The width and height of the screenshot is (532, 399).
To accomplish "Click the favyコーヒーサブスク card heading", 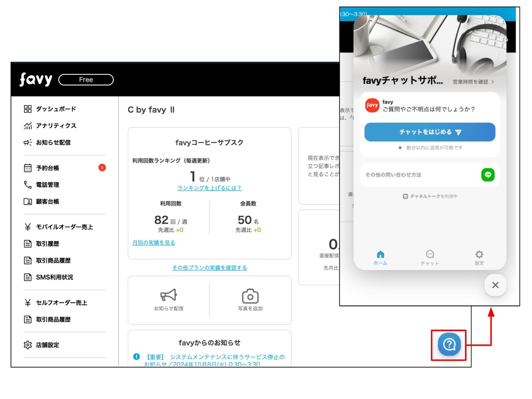I will 209,142.
